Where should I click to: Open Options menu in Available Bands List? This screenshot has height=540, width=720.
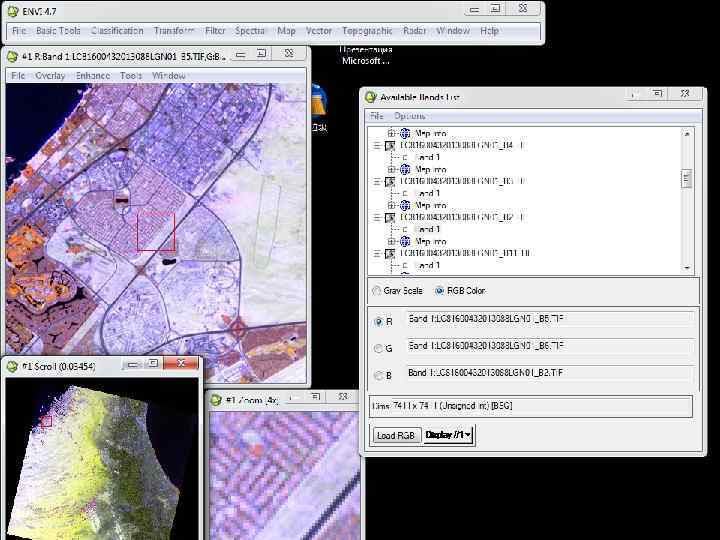(x=410, y=116)
